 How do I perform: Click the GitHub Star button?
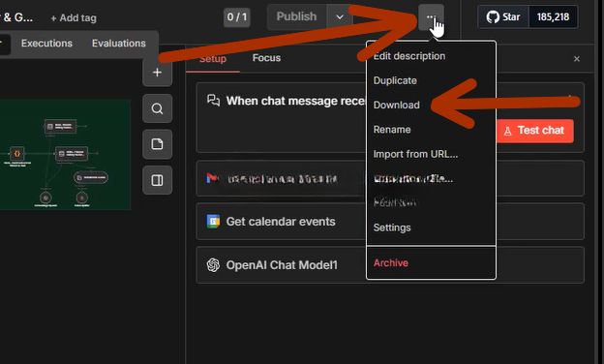[x=503, y=17]
